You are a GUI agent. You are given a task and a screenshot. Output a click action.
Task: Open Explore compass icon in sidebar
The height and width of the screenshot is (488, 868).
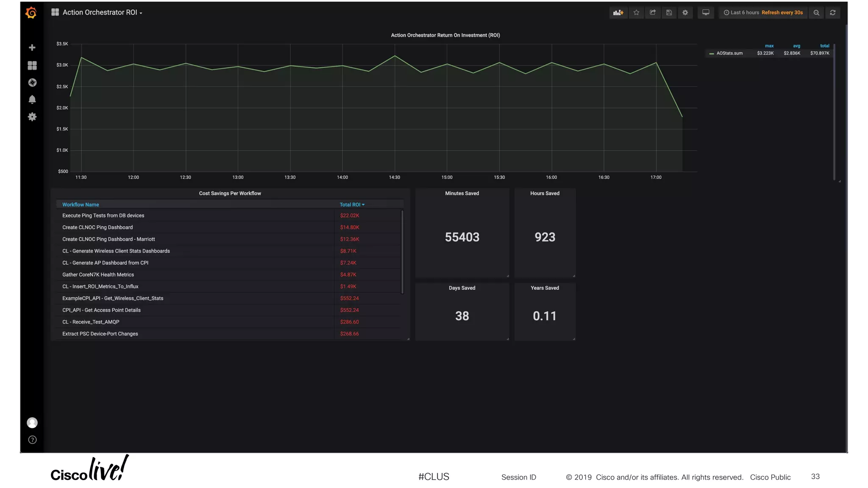click(x=32, y=83)
